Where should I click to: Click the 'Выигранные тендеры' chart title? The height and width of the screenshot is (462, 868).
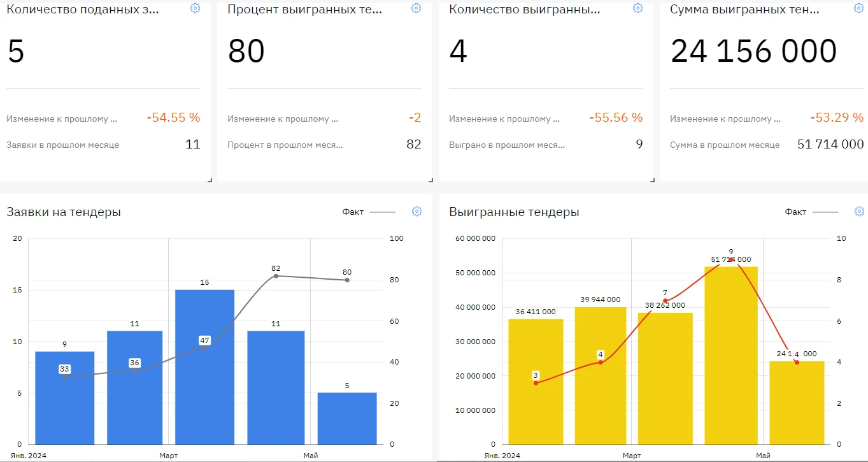pos(514,212)
